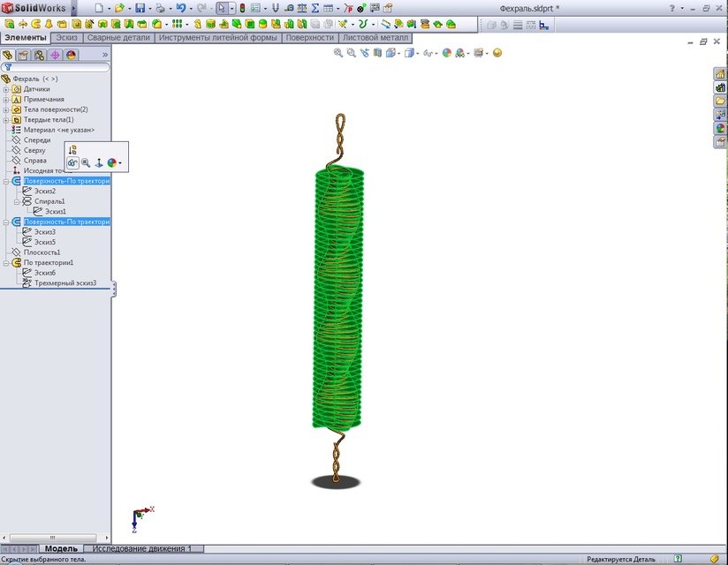The image size is (728, 565).
Task: Click Эскиз6 under По траектории1
Action: (x=47, y=272)
